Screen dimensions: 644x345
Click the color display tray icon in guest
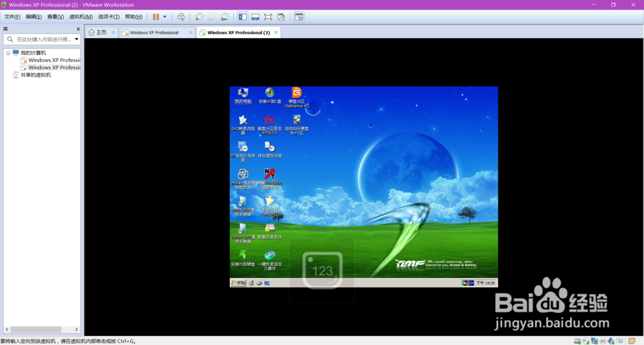(x=465, y=283)
